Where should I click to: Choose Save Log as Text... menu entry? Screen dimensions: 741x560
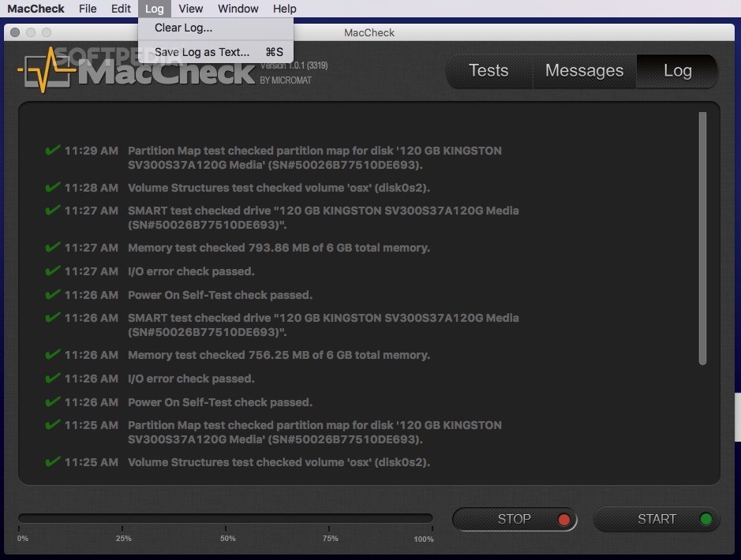click(x=215, y=52)
